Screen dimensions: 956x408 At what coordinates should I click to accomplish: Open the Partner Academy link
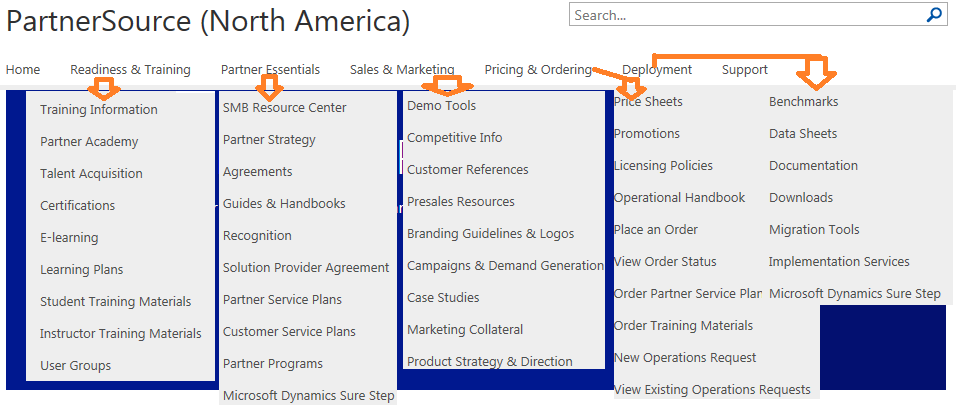click(89, 141)
